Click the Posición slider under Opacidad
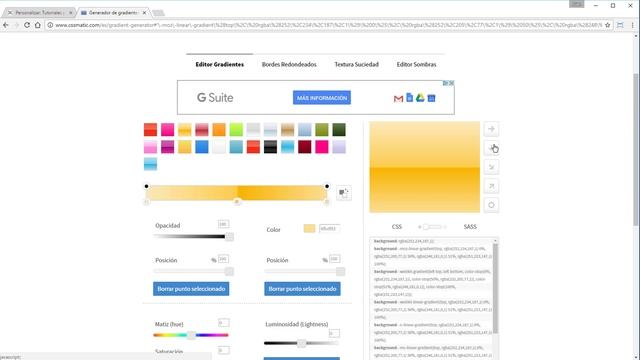Image resolution: width=640 pixels, height=360 pixels. [x=193, y=271]
